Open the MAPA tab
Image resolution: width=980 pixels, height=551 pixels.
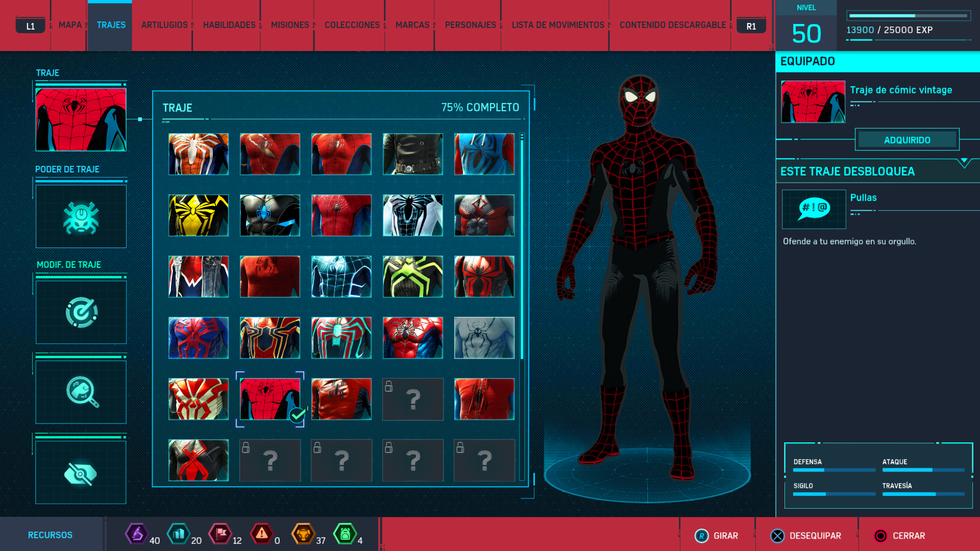(70, 25)
